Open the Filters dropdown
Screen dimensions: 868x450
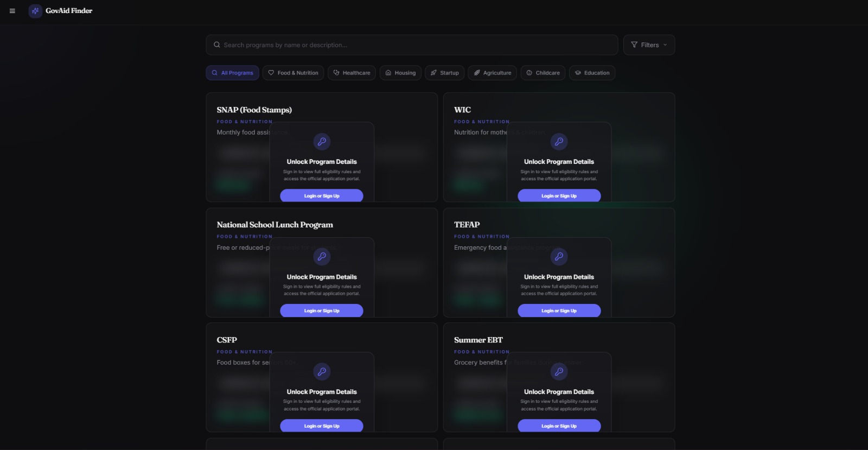649,45
